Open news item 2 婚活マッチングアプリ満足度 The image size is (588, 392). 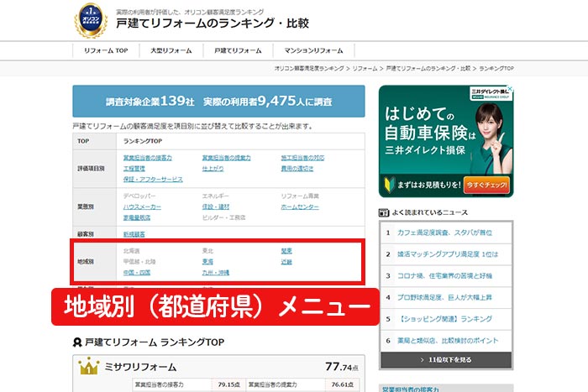click(448, 254)
